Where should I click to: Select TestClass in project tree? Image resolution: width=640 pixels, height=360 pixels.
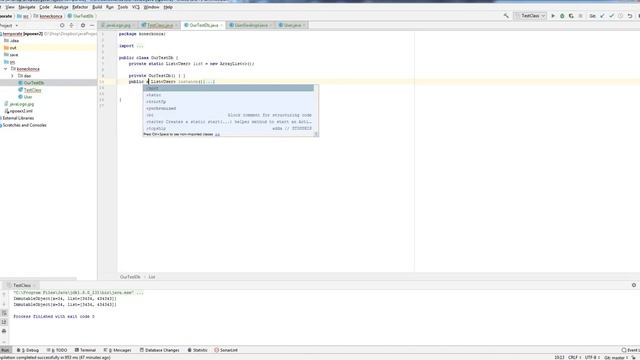click(x=30, y=90)
